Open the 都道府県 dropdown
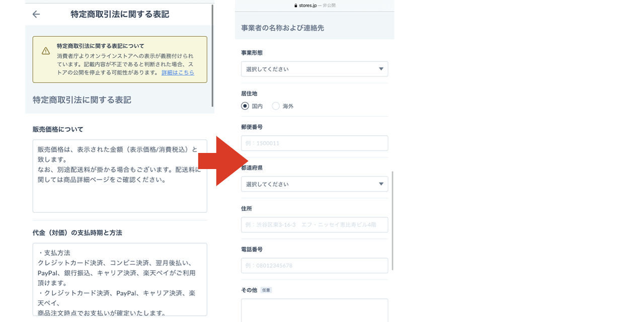This screenshot has width=644, height=322. [314, 184]
